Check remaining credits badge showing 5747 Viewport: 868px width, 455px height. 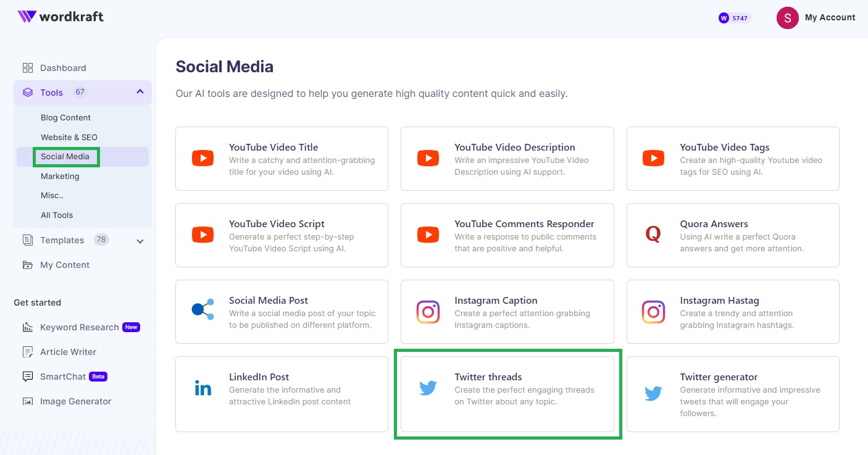pyautogui.click(x=734, y=18)
